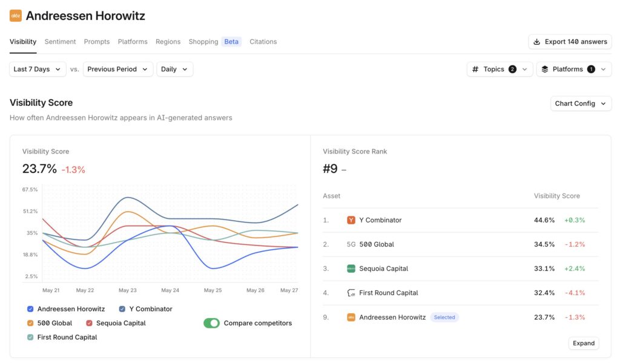Uncheck 500 Global legend checkbox
The width and height of the screenshot is (620, 364).
(x=30, y=323)
